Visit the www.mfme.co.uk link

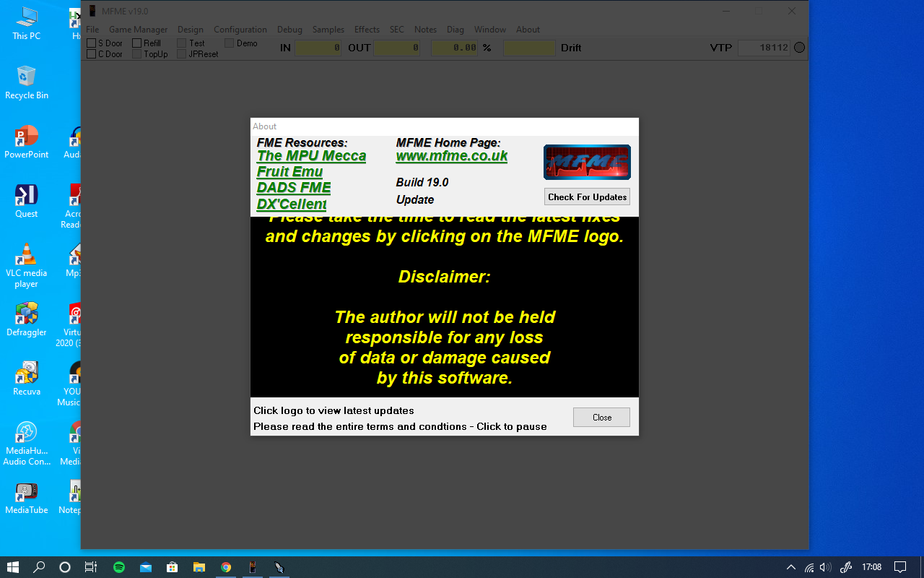[x=452, y=156]
